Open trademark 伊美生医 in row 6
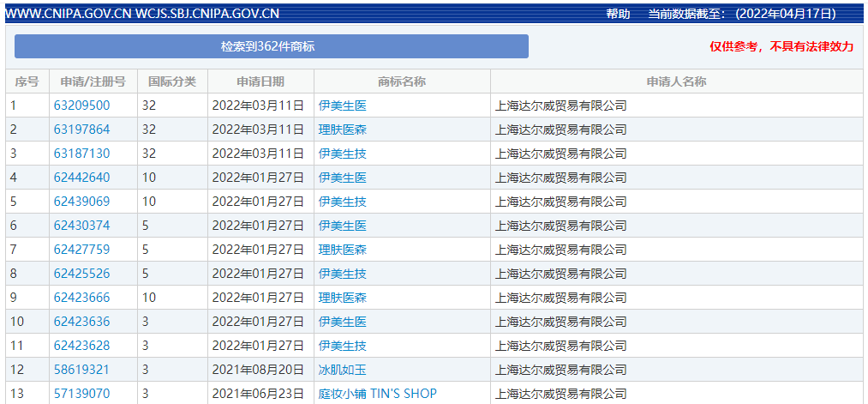Image resolution: width=868 pixels, height=404 pixels. click(343, 226)
